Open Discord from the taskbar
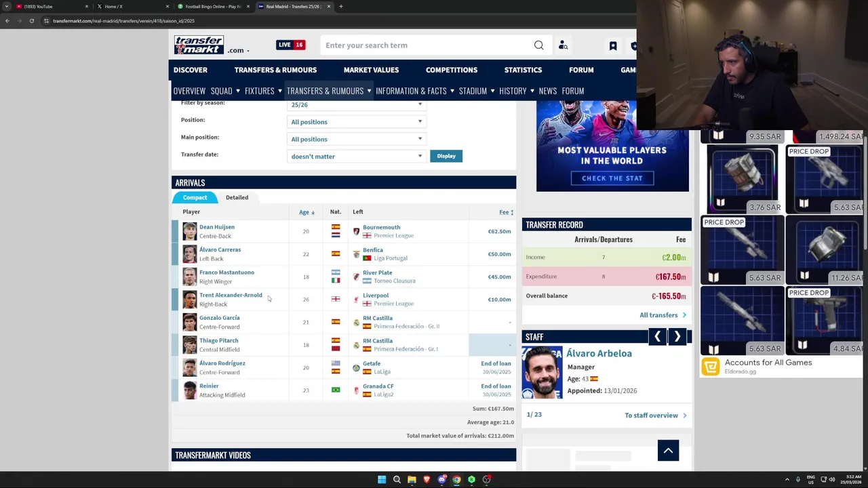The width and height of the screenshot is (868, 488). click(441, 479)
